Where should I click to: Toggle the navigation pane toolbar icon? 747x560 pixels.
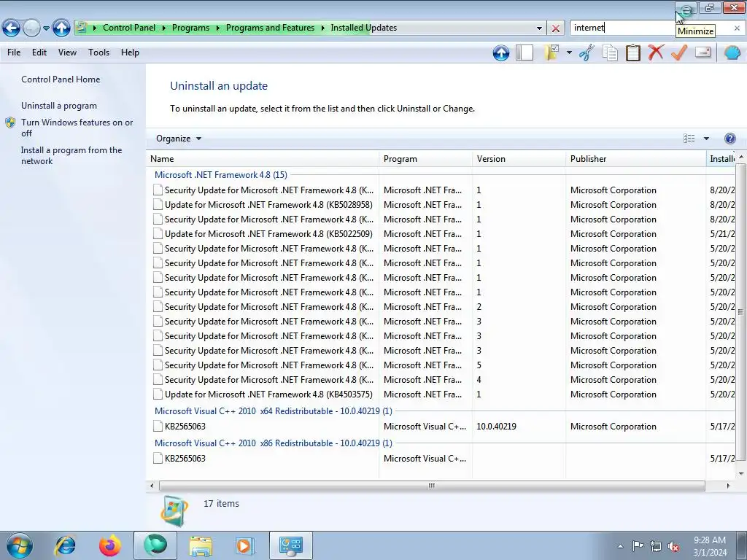[524, 52]
